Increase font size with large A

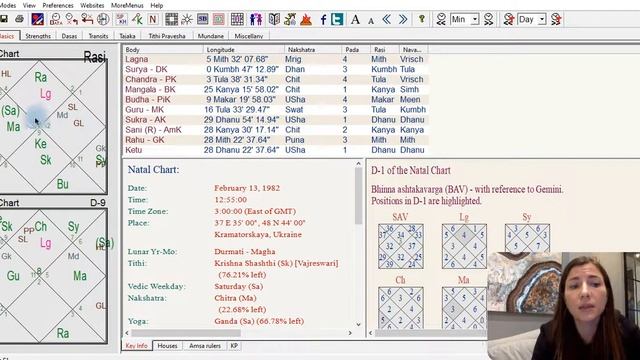click(356, 19)
